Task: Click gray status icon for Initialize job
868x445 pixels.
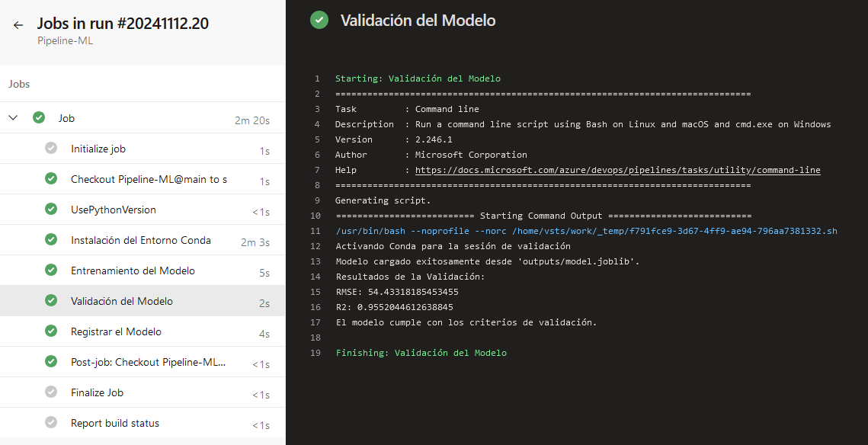Action: 51,149
